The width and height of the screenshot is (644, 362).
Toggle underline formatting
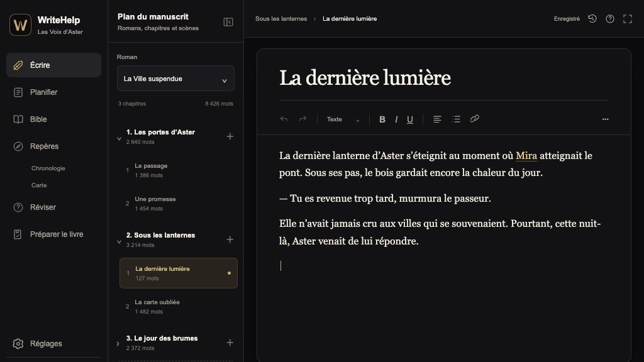click(x=410, y=119)
